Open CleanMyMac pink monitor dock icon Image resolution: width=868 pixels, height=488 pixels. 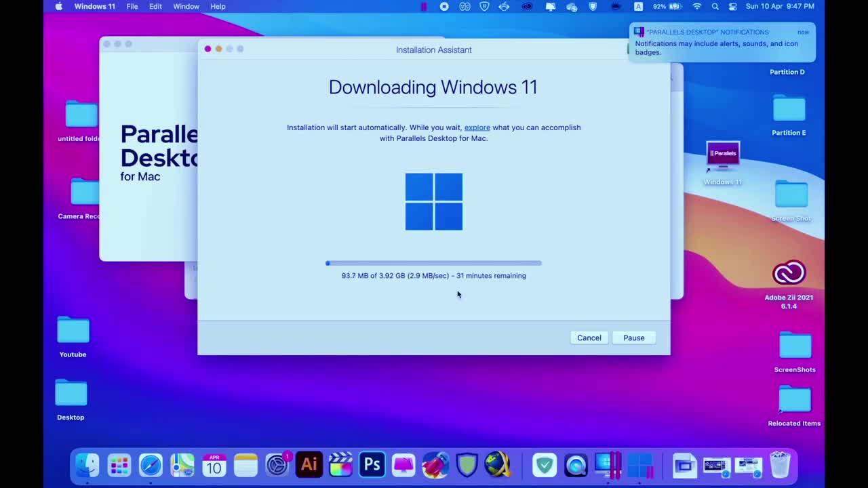(x=403, y=465)
